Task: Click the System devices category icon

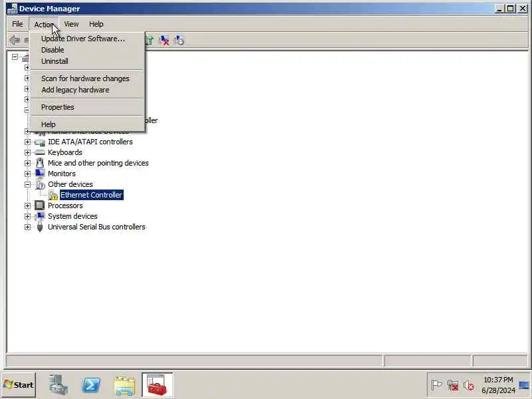Action: pos(40,216)
